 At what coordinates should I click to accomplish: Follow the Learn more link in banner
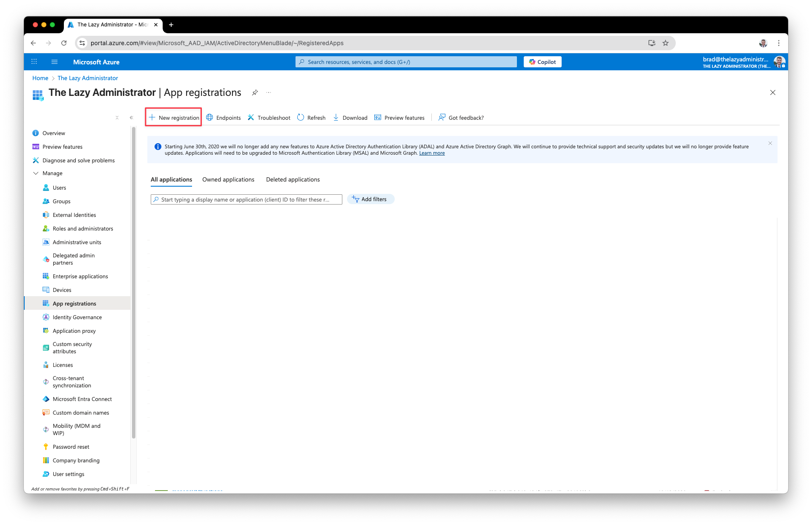(432, 153)
